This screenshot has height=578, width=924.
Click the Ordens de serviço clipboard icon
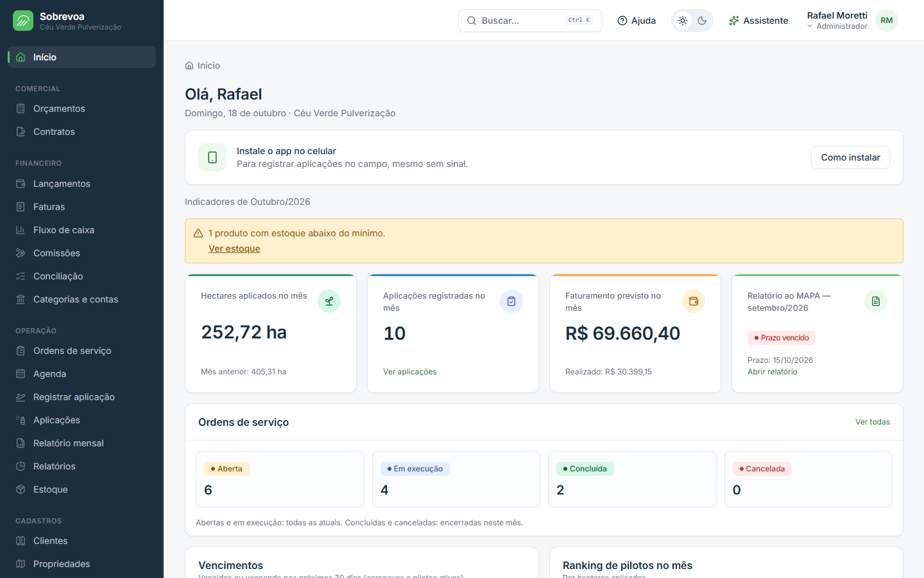pos(21,351)
